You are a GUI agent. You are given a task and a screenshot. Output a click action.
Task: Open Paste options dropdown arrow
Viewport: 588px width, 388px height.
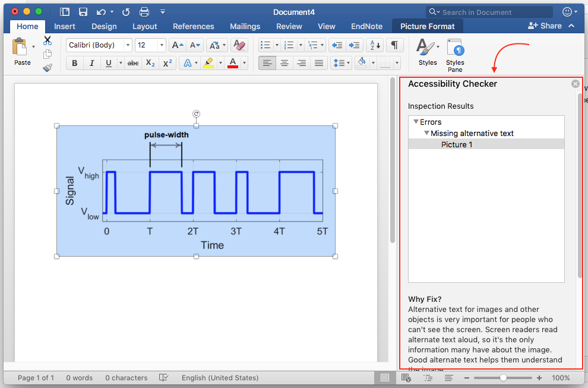(x=33, y=47)
